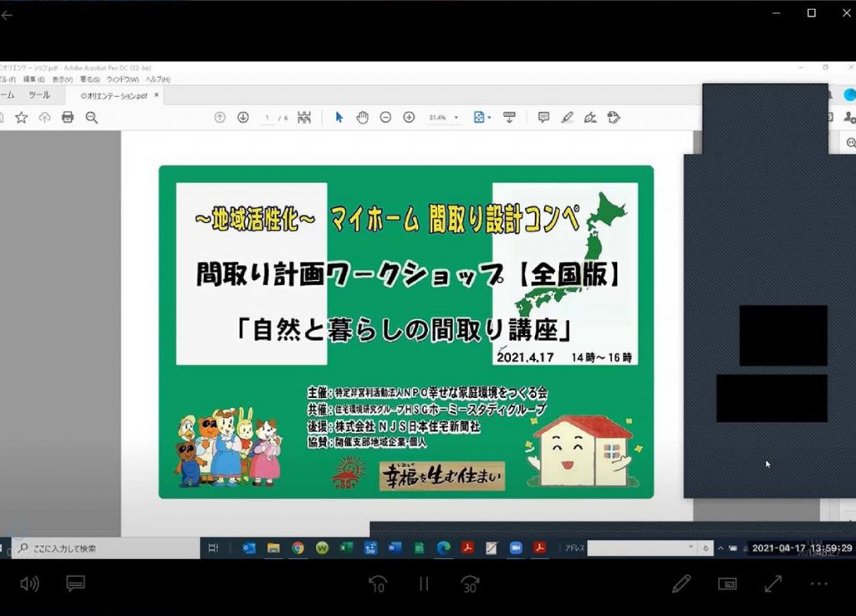Viewport: 856px width, 616px height.
Task: Close the オリエンテーション.pdf tab
Action: (156, 95)
